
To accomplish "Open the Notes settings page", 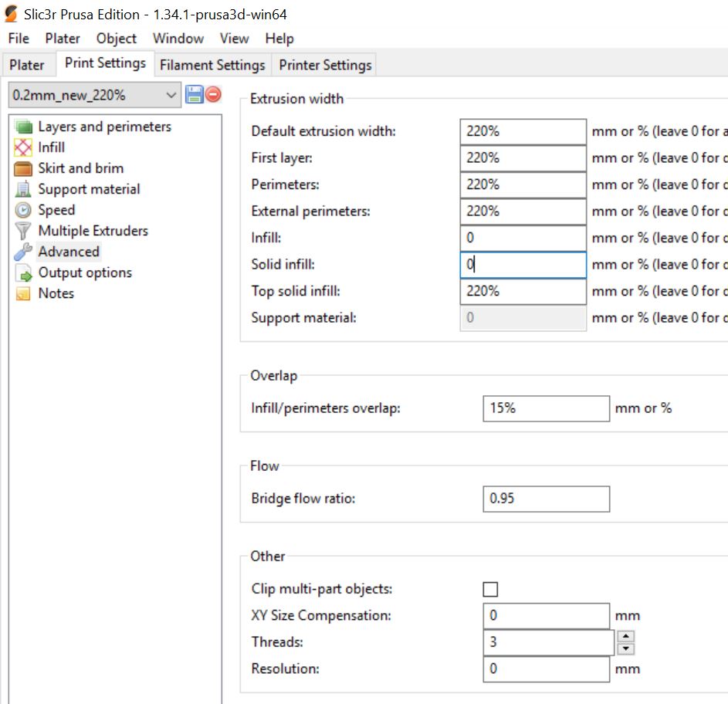I will [x=56, y=293].
